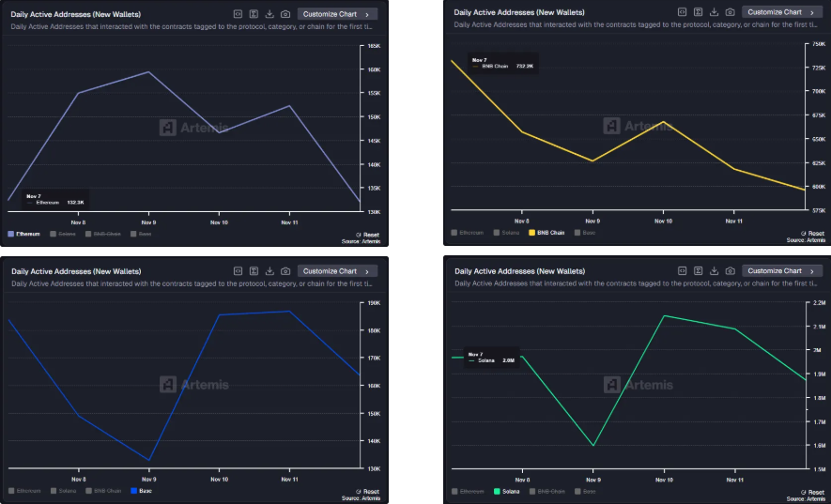Click the yellow BNB Chain legend color swatch
The image size is (831, 504).
pyautogui.click(x=531, y=232)
